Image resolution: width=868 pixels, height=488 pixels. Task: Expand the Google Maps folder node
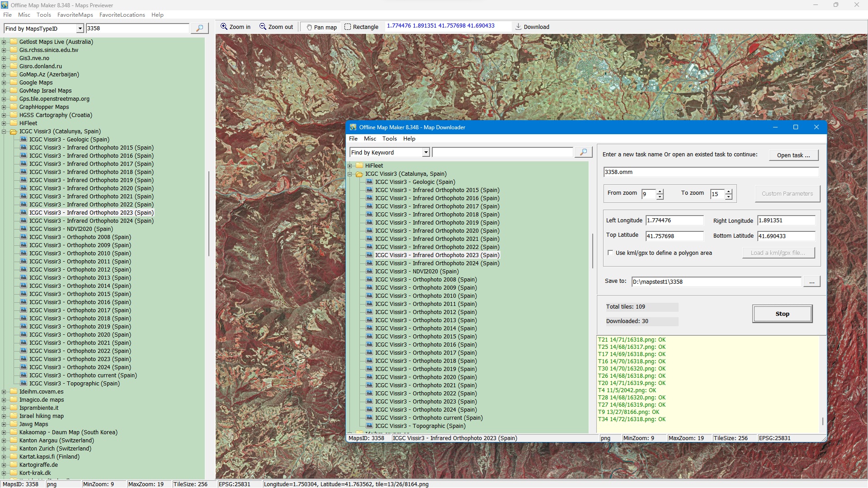click(x=4, y=83)
